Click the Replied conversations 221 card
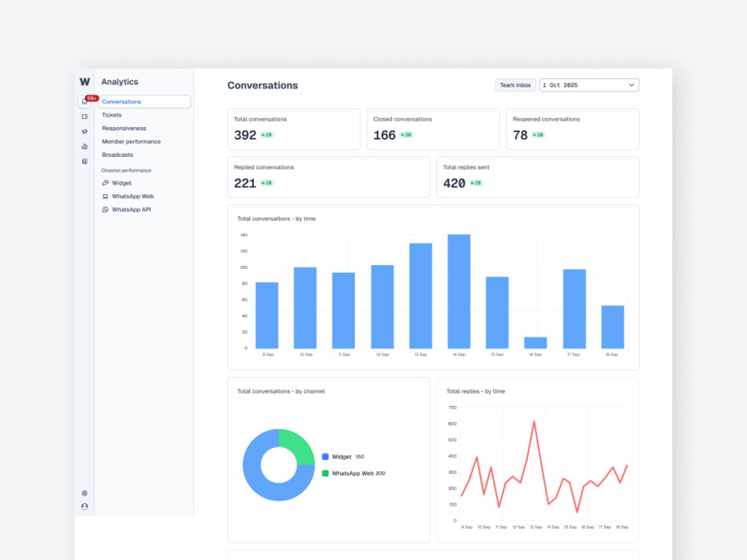The image size is (747, 560). [x=328, y=177]
